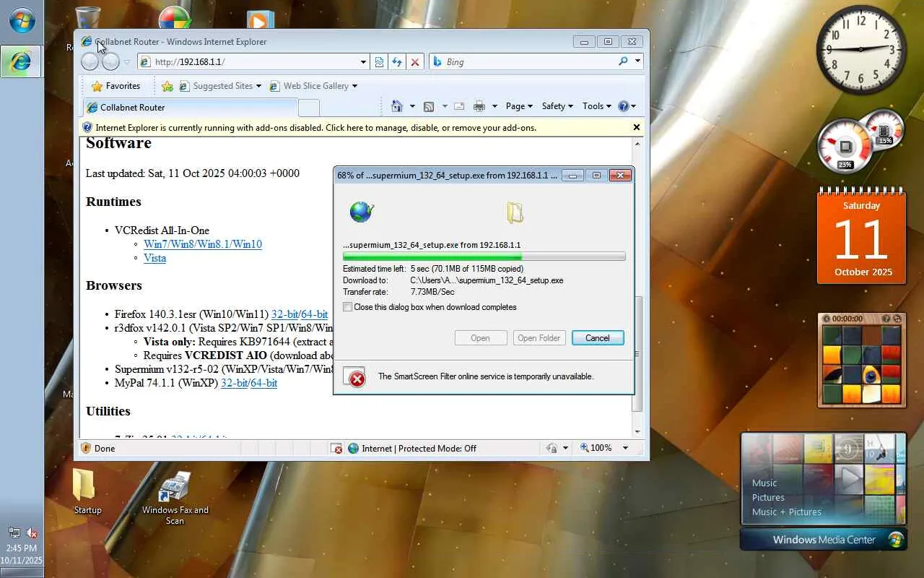Click the Bing search magnifier icon
Screen dimensions: 924x578
(623, 61)
